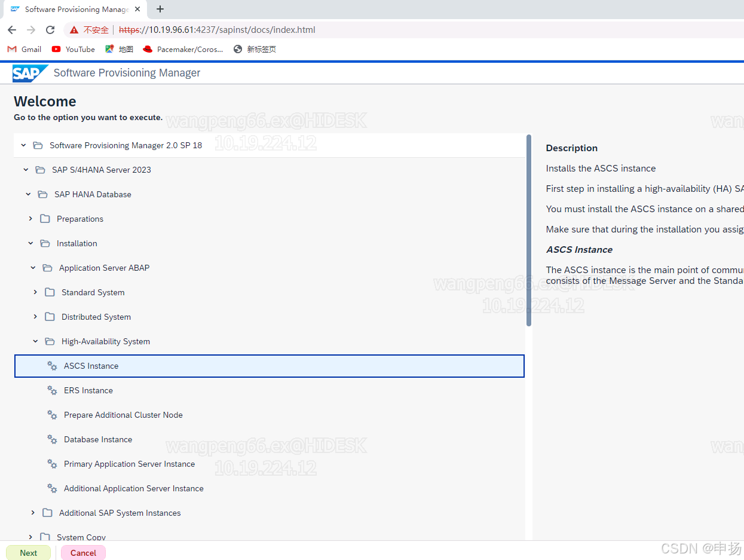The image size is (744, 560).
Task: Click the not-secure warning icon in address bar
Action: tap(74, 30)
